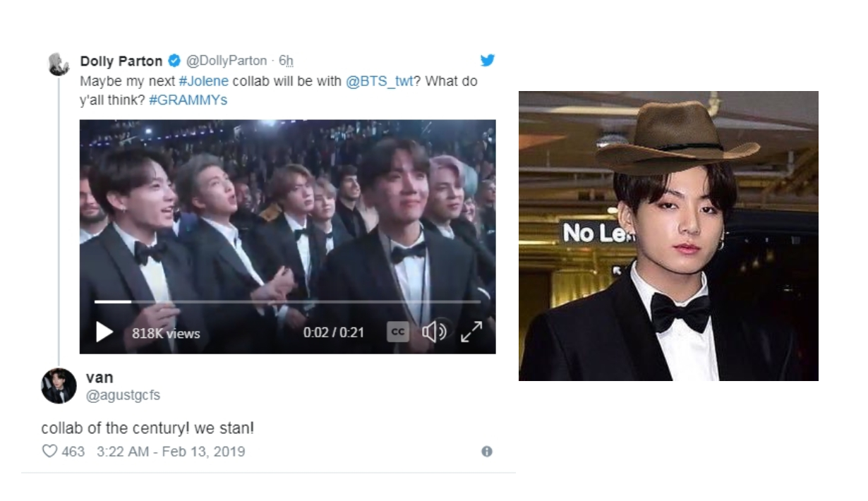Toggle closed captions on the video

398,332
